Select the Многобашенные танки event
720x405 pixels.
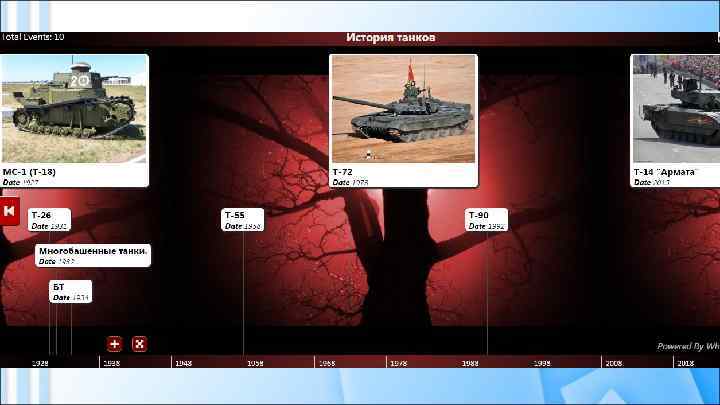point(93,255)
